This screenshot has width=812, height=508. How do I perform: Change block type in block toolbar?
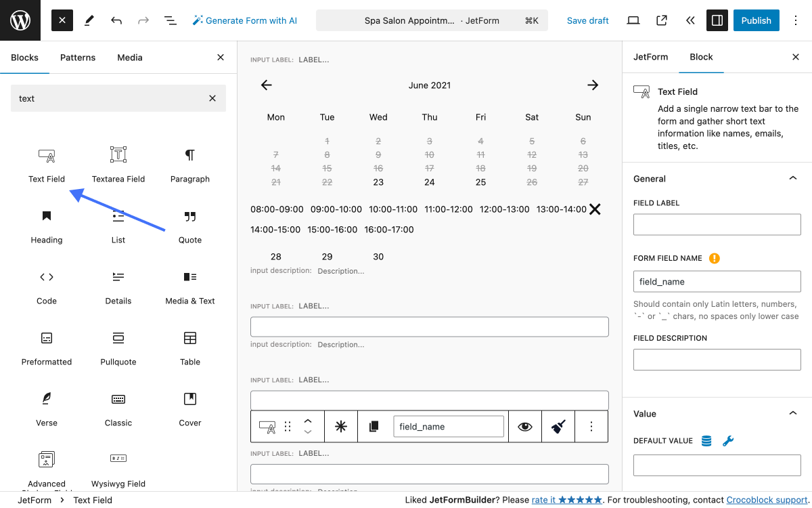(267, 427)
